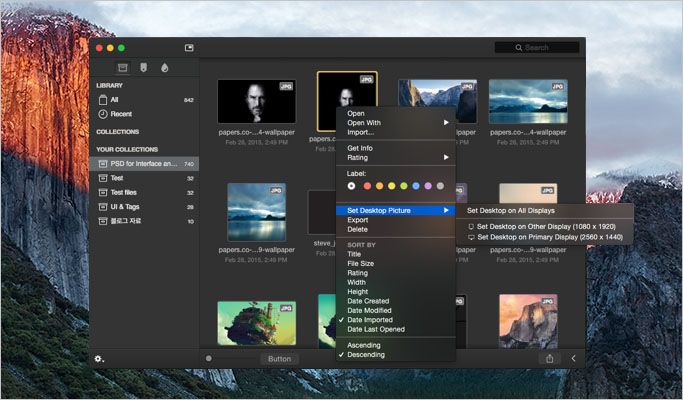Open the All library item
The width and height of the screenshot is (683, 400).
click(x=145, y=100)
